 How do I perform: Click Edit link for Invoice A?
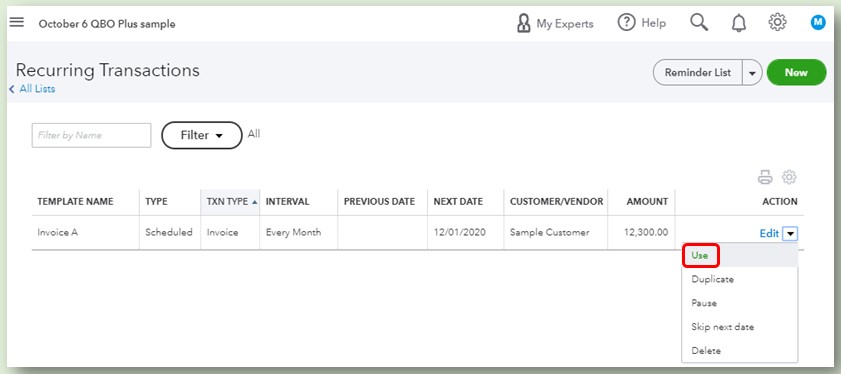(769, 233)
